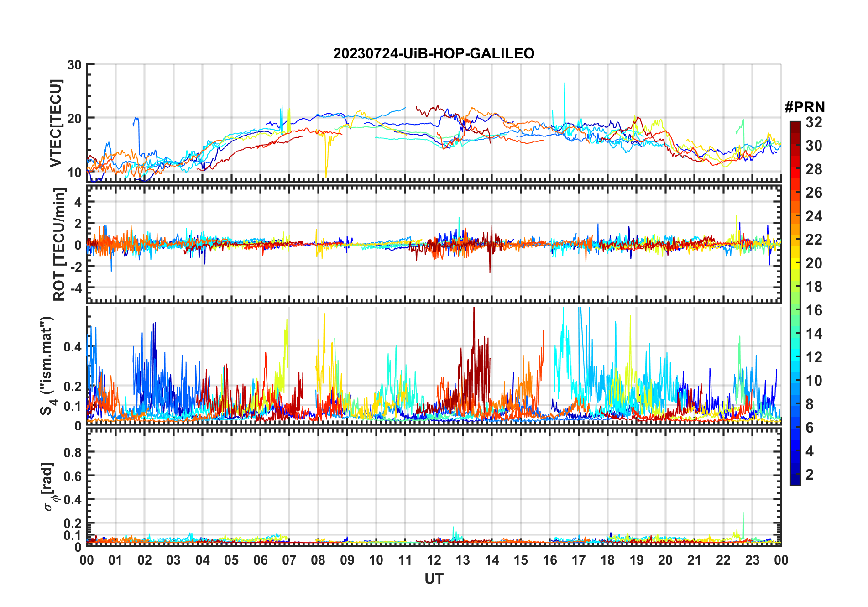The height and width of the screenshot is (607, 868).
Task: Click ROT axis tick label "2"
Action: click(x=78, y=224)
